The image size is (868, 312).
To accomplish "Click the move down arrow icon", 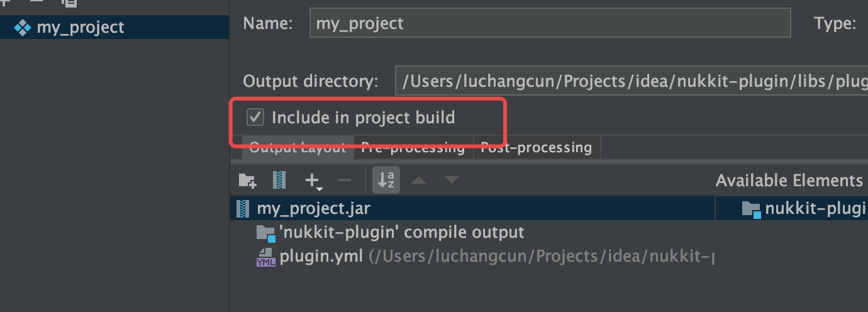I will (x=451, y=181).
